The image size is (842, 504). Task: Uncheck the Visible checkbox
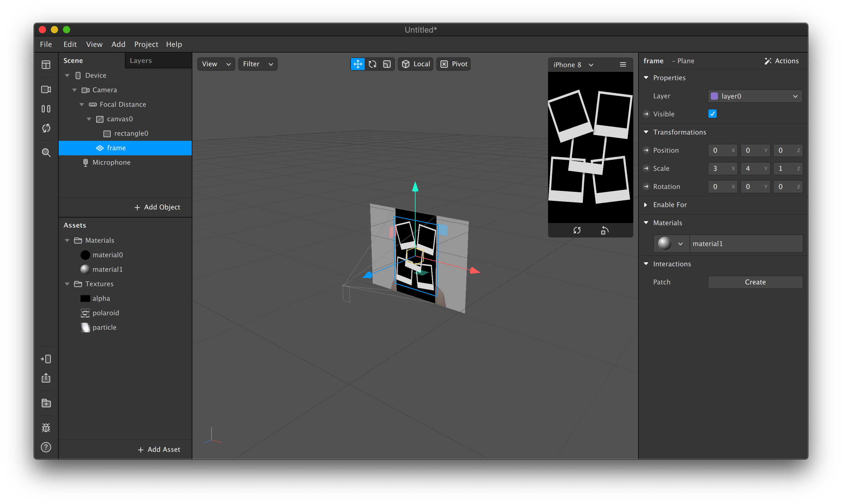point(713,114)
